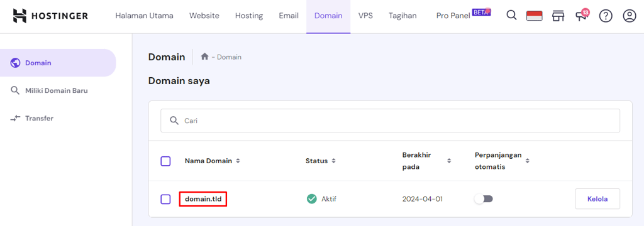This screenshot has width=644, height=226.
Task: Open Halaman Utama tab
Action: (x=144, y=16)
